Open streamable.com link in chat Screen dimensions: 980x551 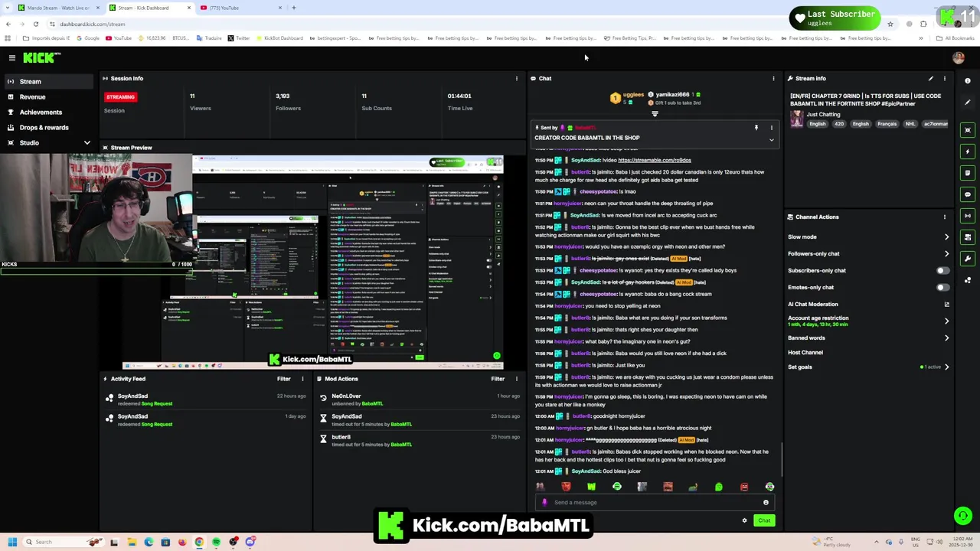pos(655,160)
